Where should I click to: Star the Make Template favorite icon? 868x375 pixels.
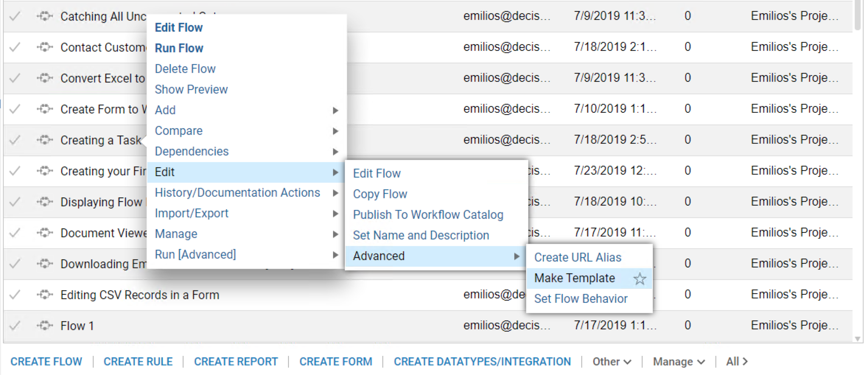pyautogui.click(x=640, y=279)
